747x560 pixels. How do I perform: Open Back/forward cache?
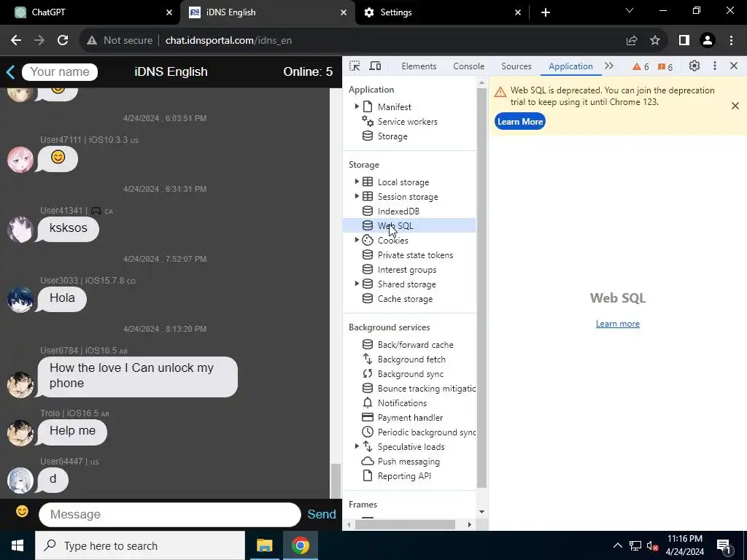tap(415, 344)
